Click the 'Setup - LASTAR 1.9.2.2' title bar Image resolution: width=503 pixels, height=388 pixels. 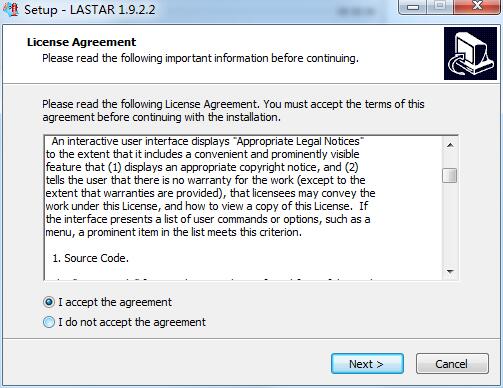tap(90, 10)
